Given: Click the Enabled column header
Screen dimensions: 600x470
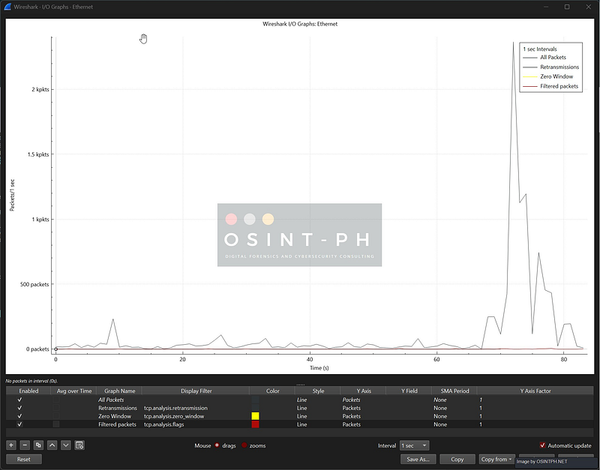Looking at the screenshot, I should [x=28, y=391].
